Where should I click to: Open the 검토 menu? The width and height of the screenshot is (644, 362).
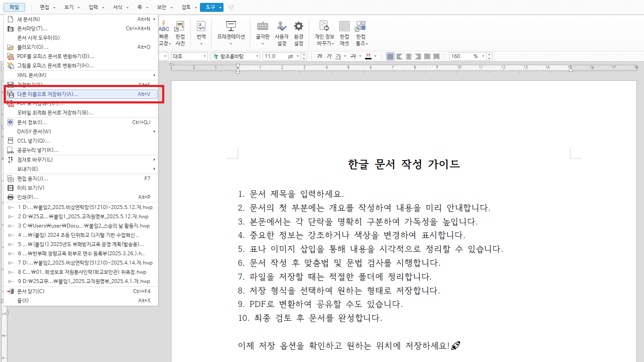click(186, 7)
